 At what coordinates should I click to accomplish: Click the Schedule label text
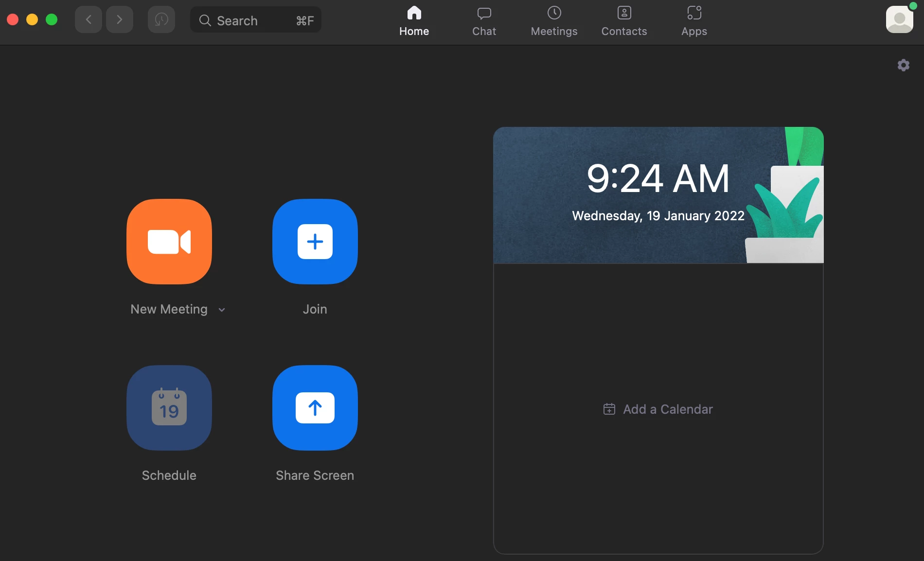pyautogui.click(x=169, y=475)
